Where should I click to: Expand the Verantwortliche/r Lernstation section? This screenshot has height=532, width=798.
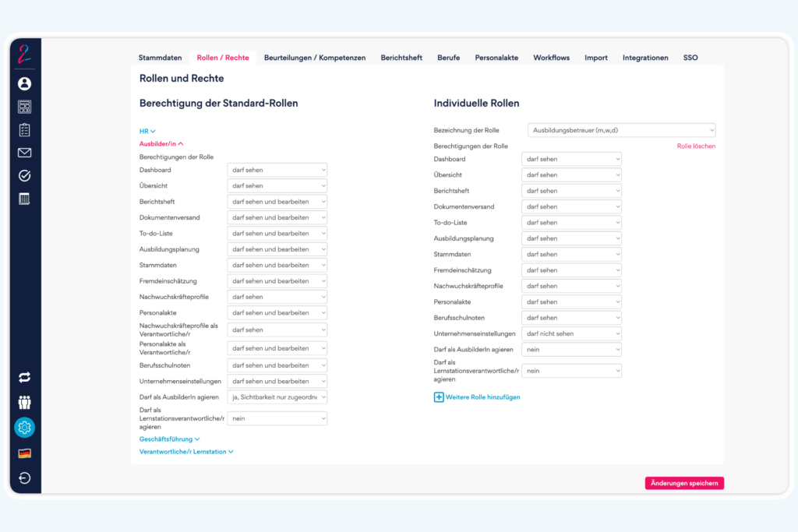[x=186, y=451]
